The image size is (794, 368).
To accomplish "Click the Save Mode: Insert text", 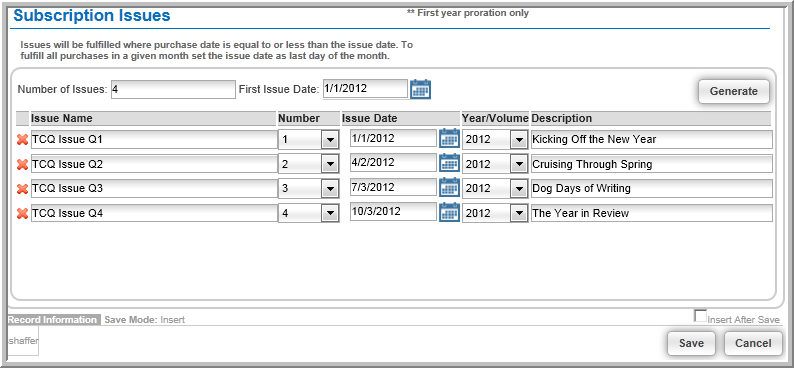I will 144,320.
